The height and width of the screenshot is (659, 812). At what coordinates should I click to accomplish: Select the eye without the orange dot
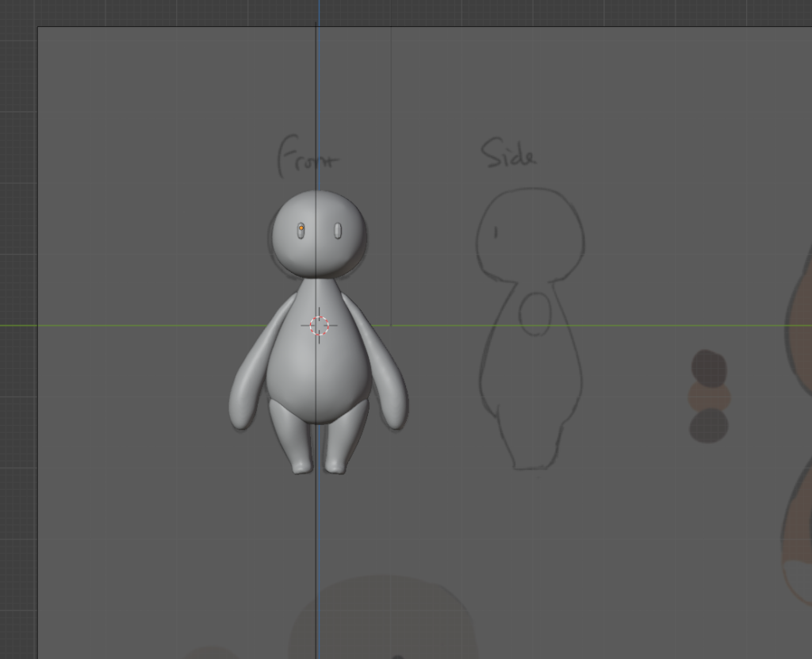click(338, 230)
